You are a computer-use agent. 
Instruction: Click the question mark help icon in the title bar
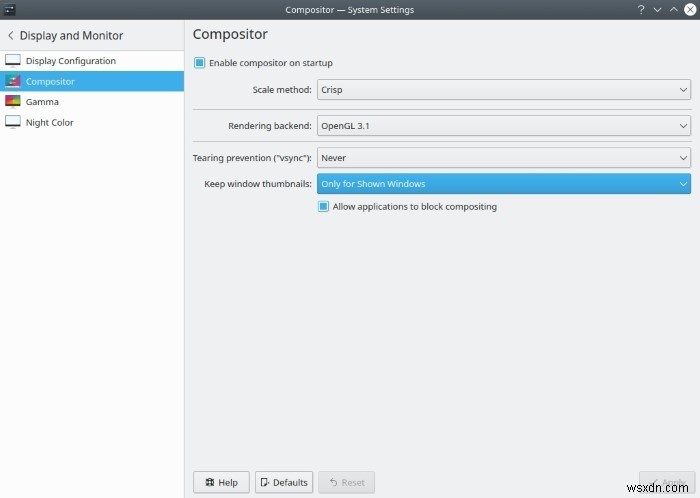pyautogui.click(x=641, y=9)
